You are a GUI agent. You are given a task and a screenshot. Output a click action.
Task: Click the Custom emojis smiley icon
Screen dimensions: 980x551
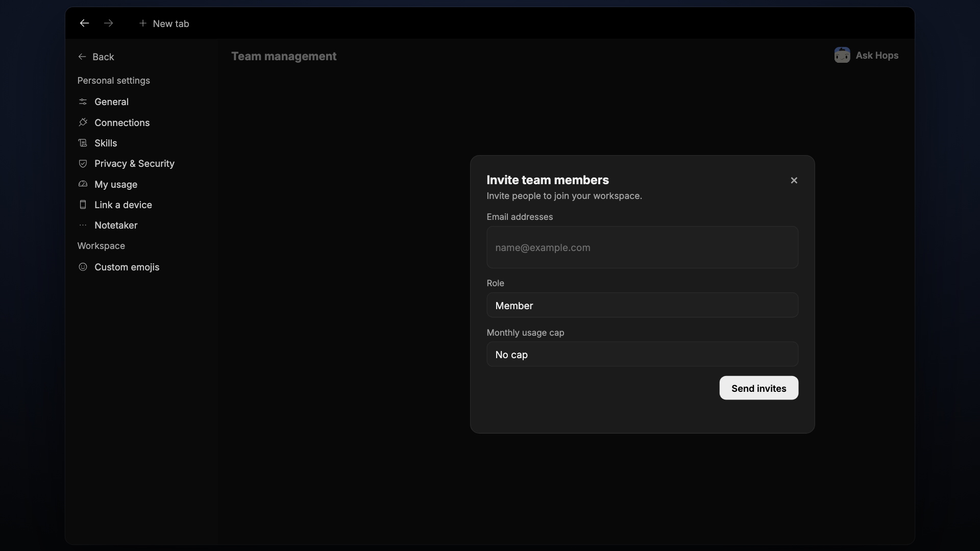coord(83,267)
